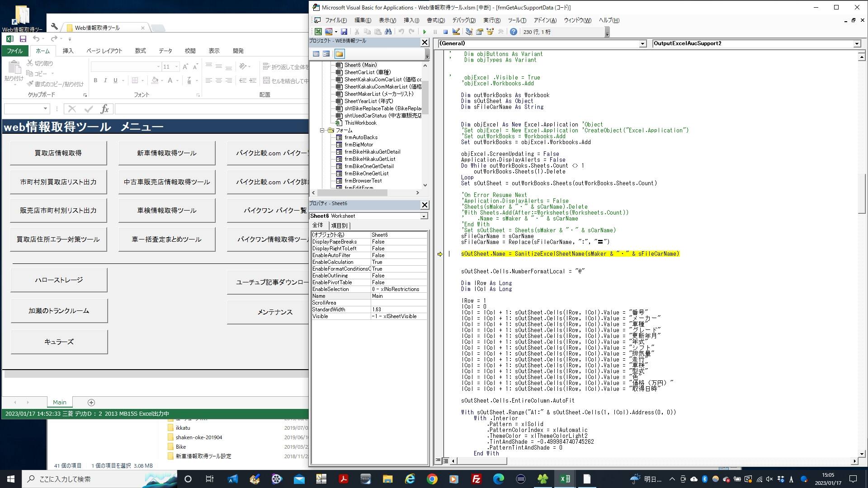Click the メンテナンス button

[x=274, y=312]
